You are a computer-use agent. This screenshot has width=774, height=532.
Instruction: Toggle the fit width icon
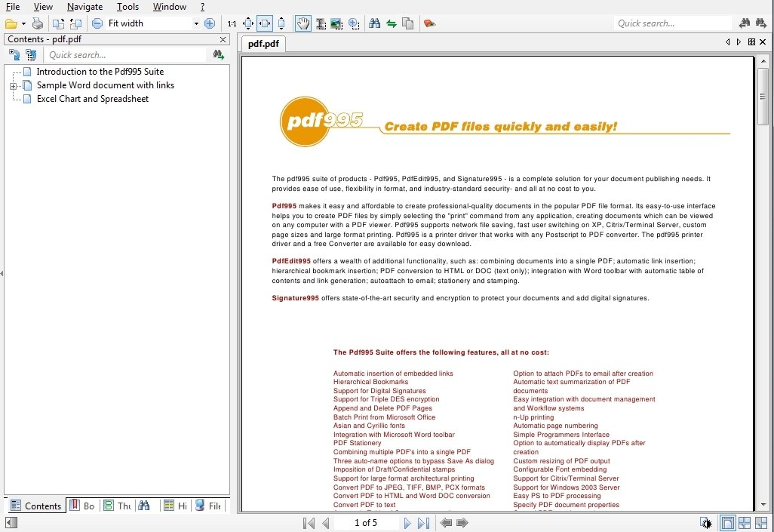pyautogui.click(x=265, y=23)
